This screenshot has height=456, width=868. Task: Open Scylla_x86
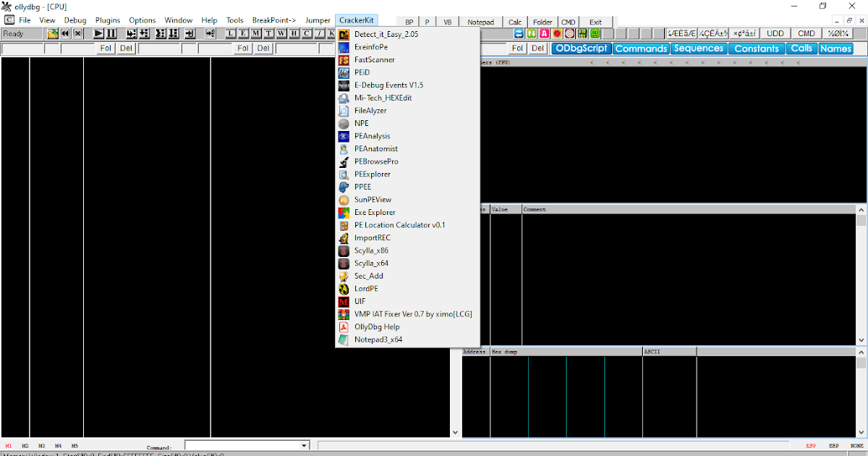[407, 250]
